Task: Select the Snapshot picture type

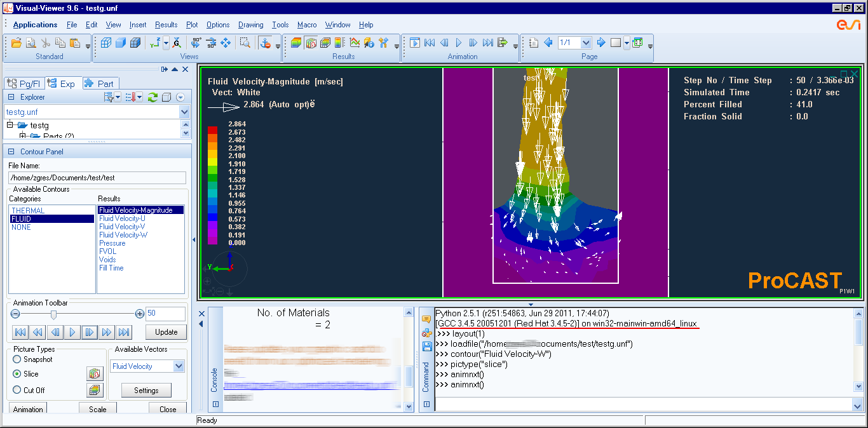Action: point(17,359)
